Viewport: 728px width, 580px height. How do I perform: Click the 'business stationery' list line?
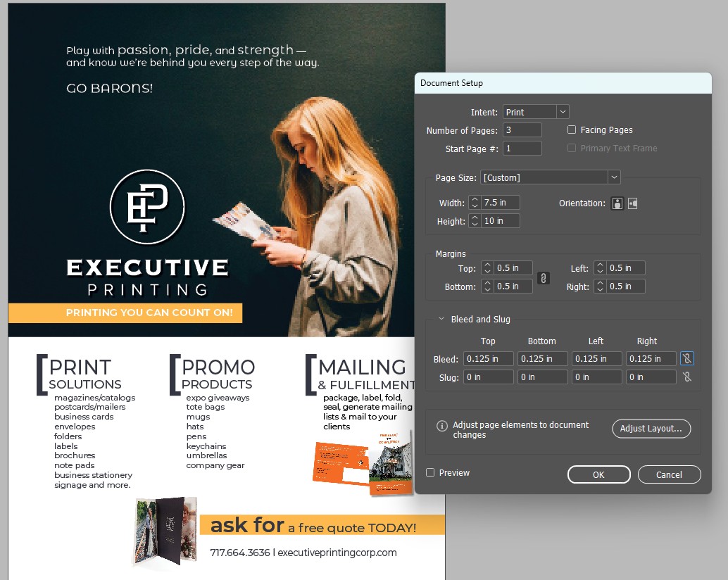pos(94,475)
